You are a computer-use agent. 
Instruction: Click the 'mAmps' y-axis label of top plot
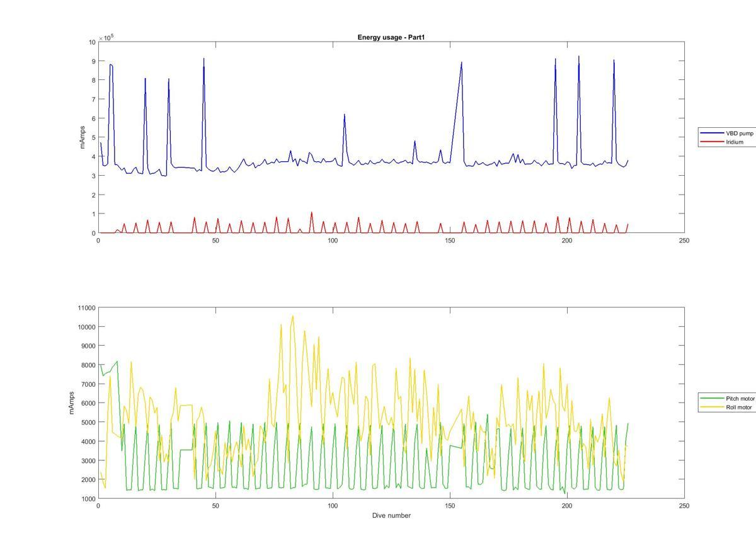(x=82, y=137)
